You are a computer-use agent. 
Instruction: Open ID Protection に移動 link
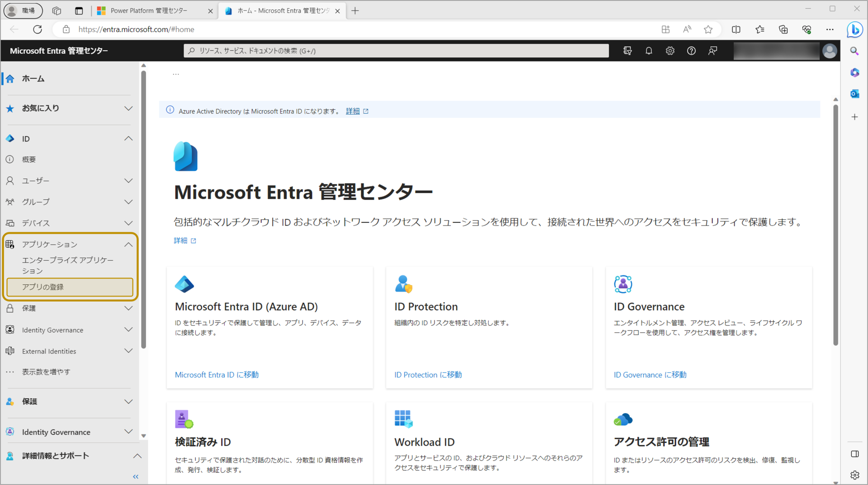pos(428,375)
